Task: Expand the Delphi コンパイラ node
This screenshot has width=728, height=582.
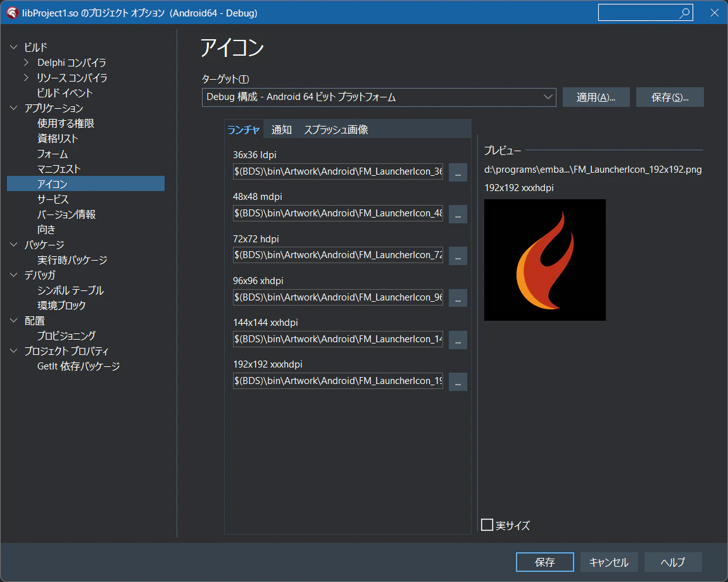Action: 27,62
